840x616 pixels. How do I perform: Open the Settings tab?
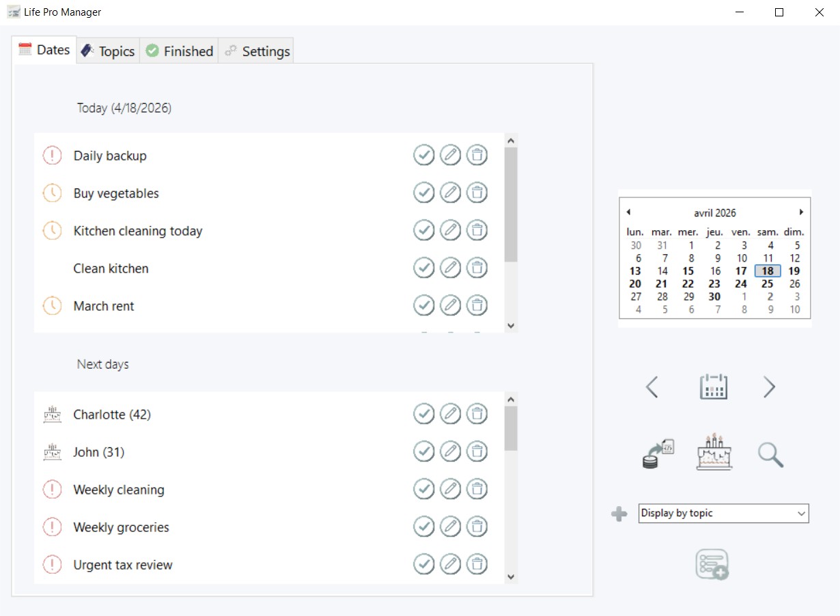[255, 50]
